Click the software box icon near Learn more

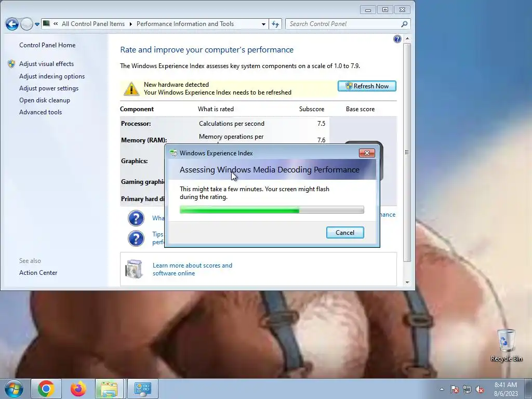point(134,269)
